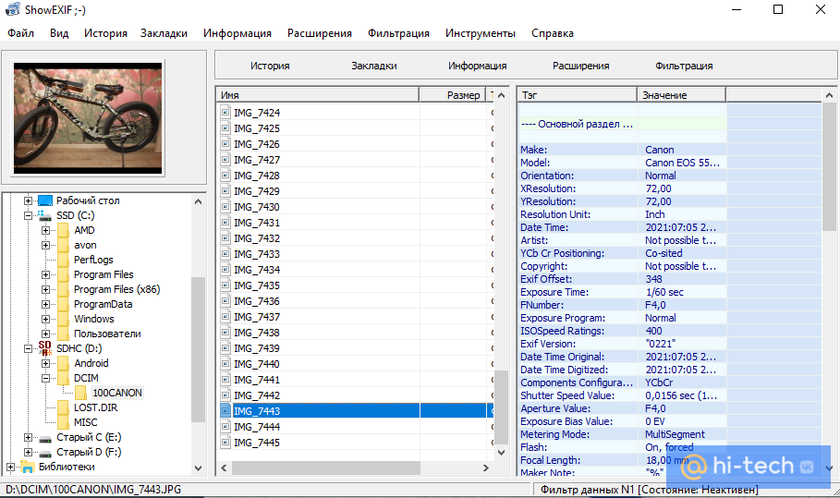Select the PerfLogs folder icon

point(64,260)
